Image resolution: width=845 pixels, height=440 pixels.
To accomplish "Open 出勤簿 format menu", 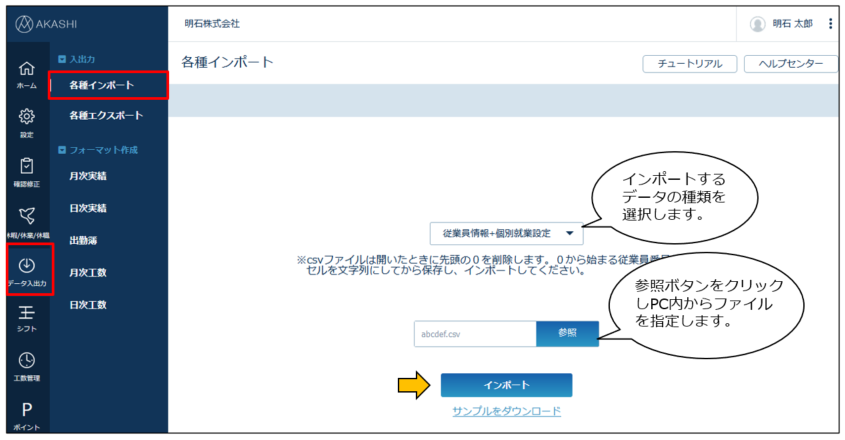I will point(83,240).
